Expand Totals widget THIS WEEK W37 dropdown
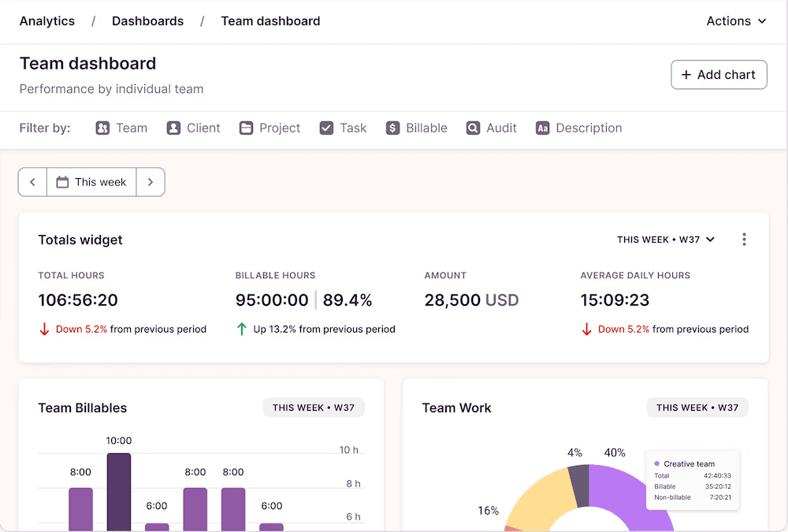This screenshot has height=532, width=788. [x=666, y=240]
